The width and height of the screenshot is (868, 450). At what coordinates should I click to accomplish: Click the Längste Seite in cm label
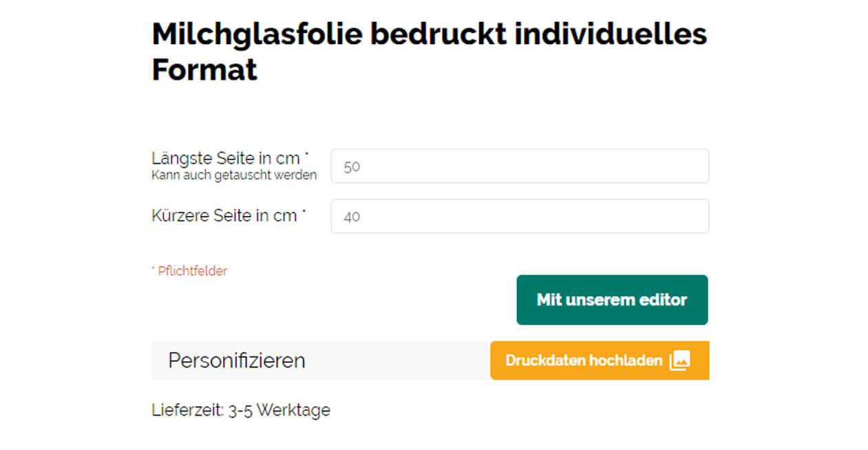point(226,158)
